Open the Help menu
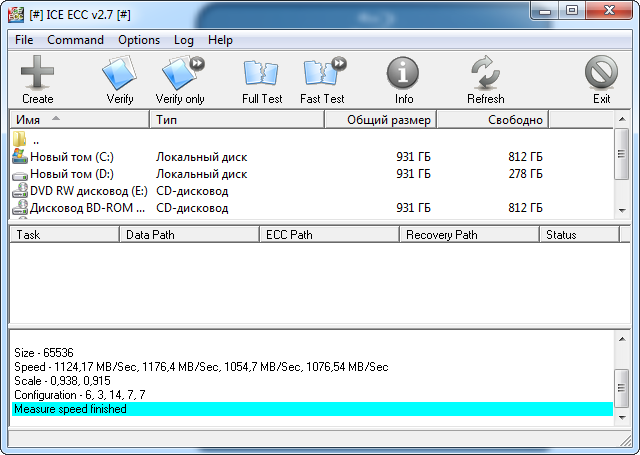Image resolution: width=640 pixels, height=455 pixels. point(220,40)
